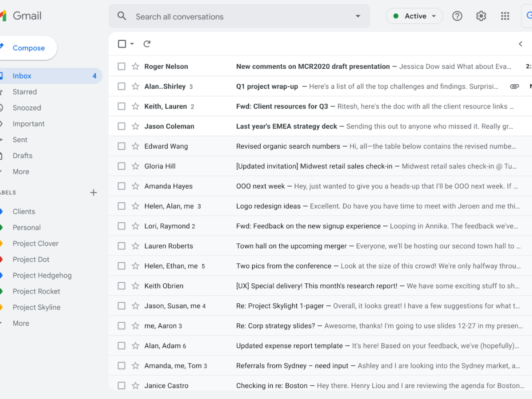Open the Active status dropdown
Screen dimensions: 532x399
coord(415,16)
